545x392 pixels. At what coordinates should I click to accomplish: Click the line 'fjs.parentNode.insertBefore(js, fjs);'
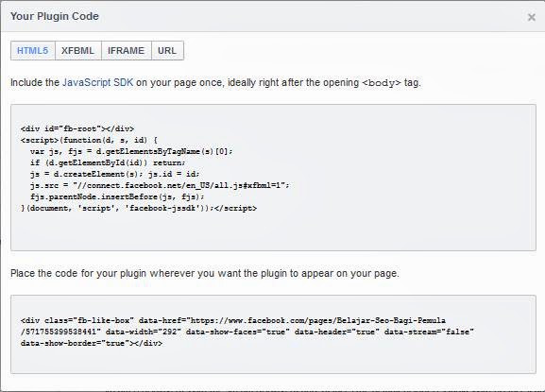(x=117, y=196)
